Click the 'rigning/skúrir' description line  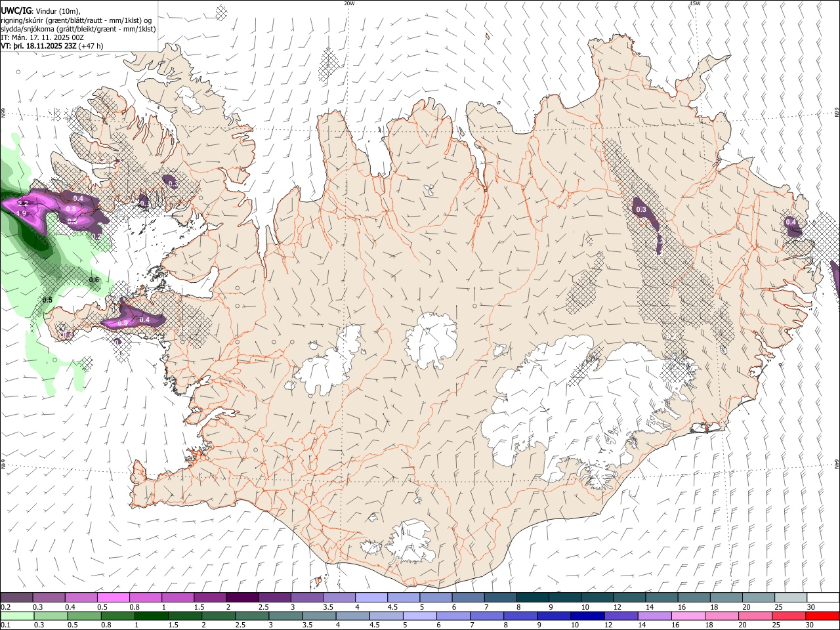click(x=76, y=20)
